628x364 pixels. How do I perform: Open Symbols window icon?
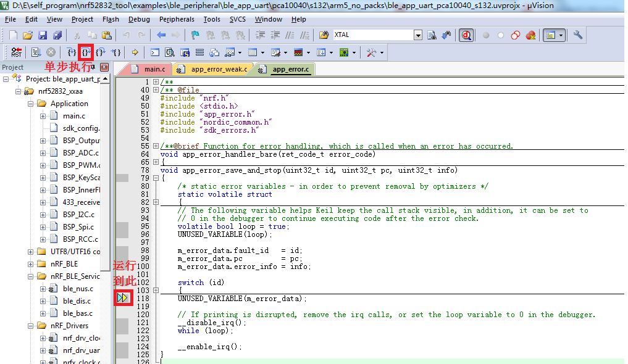click(185, 52)
